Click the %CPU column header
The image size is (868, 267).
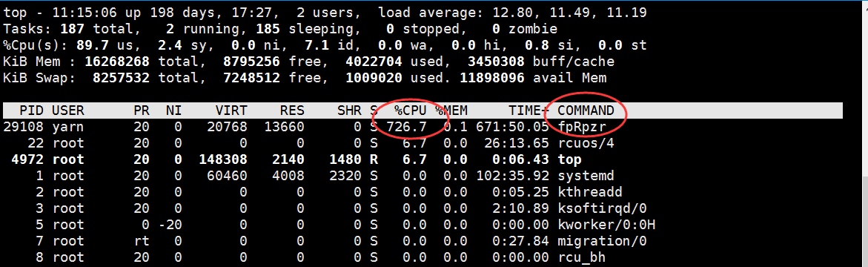click(x=410, y=111)
